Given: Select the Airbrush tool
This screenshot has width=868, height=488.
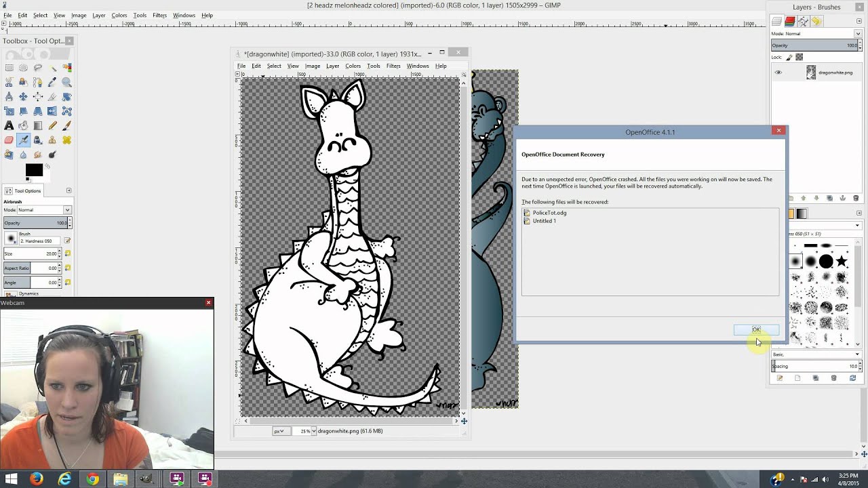Looking at the screenshot, I should click(23, 140).
